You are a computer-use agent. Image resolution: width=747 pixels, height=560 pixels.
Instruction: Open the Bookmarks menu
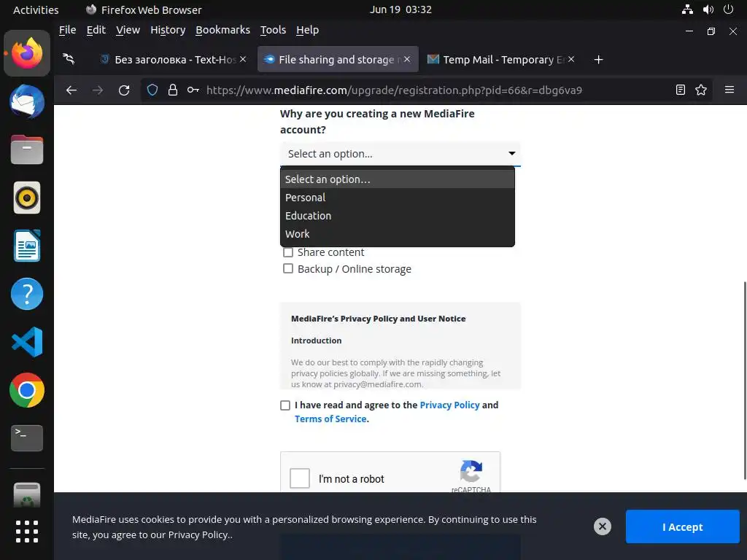[222, 30]
